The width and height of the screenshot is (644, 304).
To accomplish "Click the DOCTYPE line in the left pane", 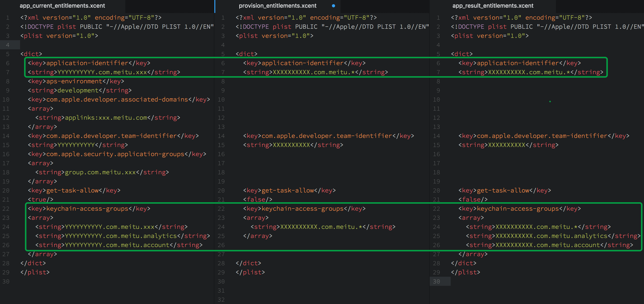I will tap(117, 27).
